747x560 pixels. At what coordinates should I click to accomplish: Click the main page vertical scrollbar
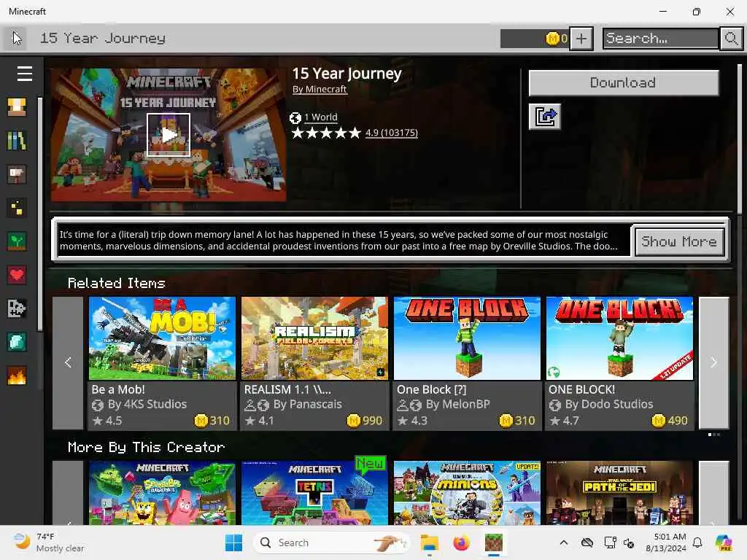coord(740,139)
